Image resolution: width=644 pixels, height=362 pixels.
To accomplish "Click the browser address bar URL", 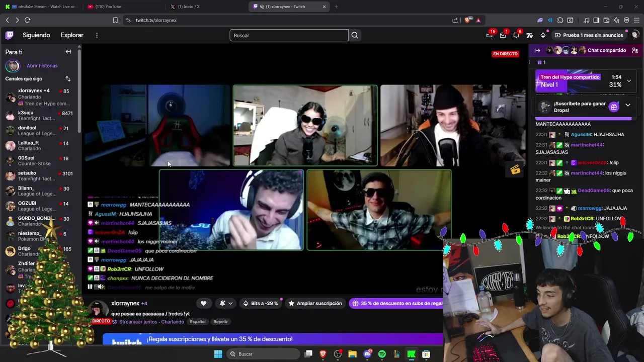I will [156, 20].
